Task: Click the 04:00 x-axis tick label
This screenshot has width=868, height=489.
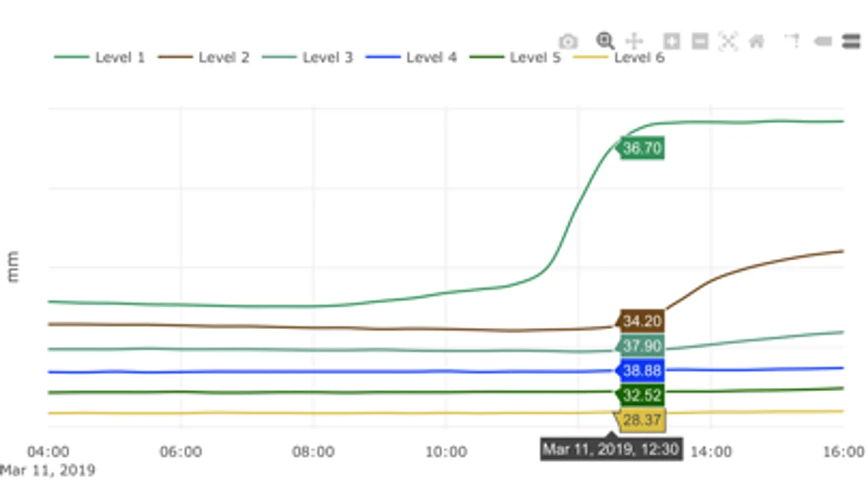Action: pyautogui.click(x=48, y=452)
